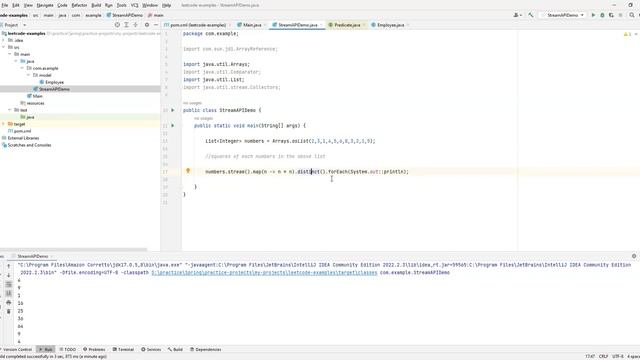Start debugging with the bug icon
640x360 pixels.
[x=602, y=15]
